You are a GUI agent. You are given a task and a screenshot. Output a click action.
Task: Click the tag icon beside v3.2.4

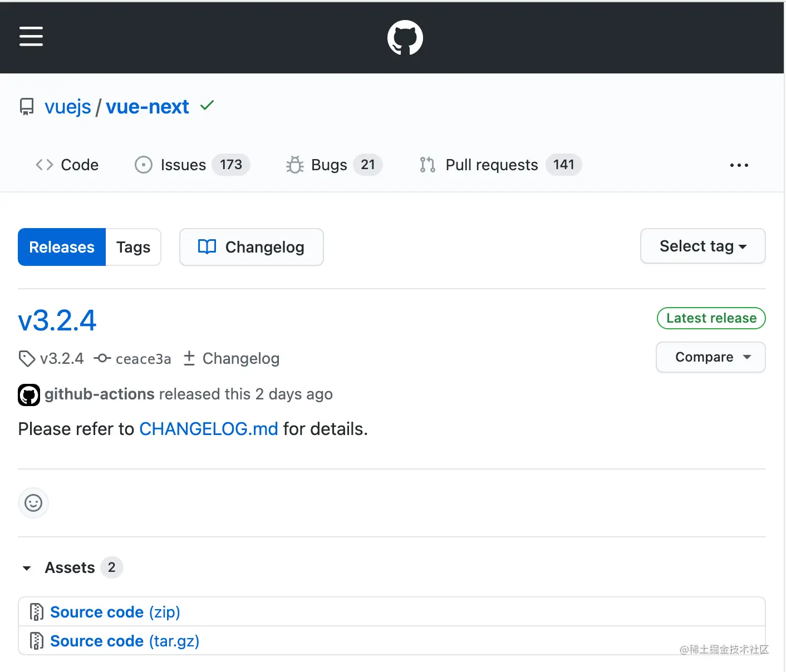pyautogui.click(x=27, y=359)
